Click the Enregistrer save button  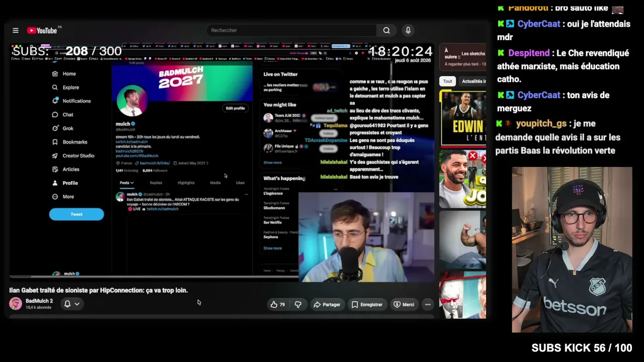(367, 304)
